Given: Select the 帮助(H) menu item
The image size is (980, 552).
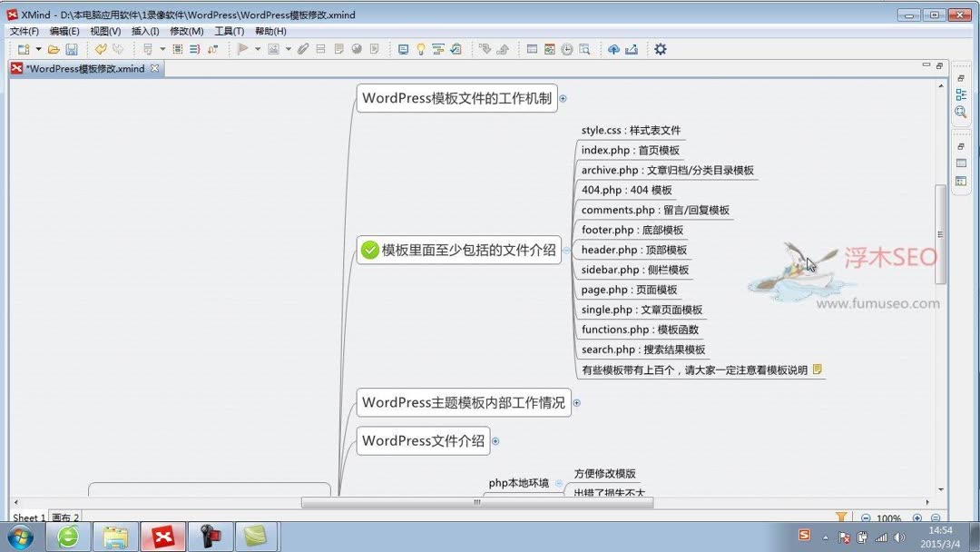Looking at the screenshot, I should 269,31.
